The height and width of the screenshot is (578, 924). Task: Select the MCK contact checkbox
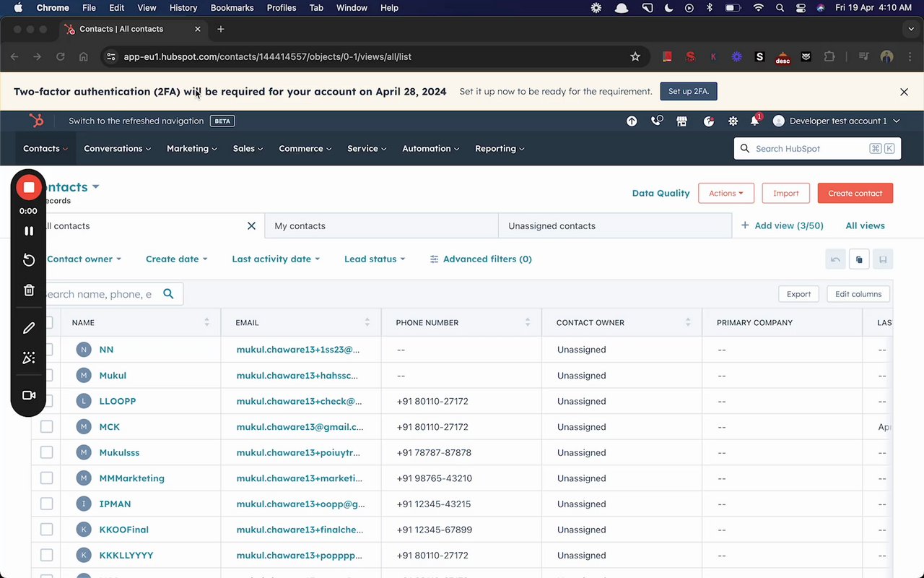click(x=47, y=427)
